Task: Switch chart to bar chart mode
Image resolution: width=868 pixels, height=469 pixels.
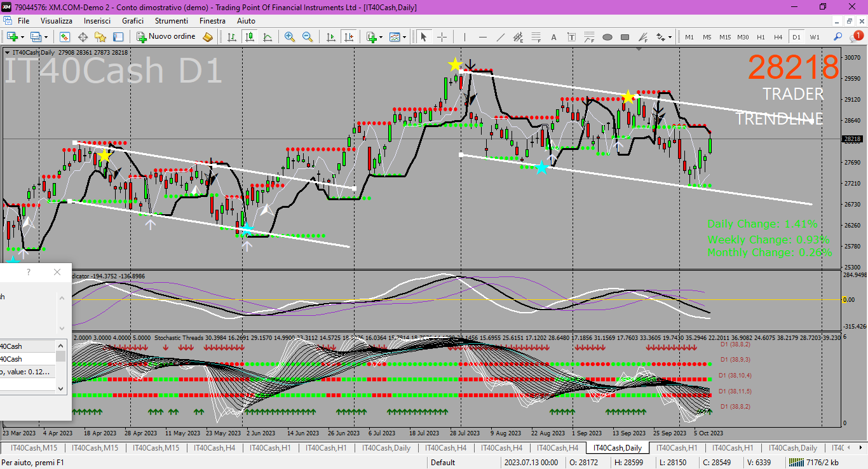Action: pyautogui.click(x=232, y=37)
